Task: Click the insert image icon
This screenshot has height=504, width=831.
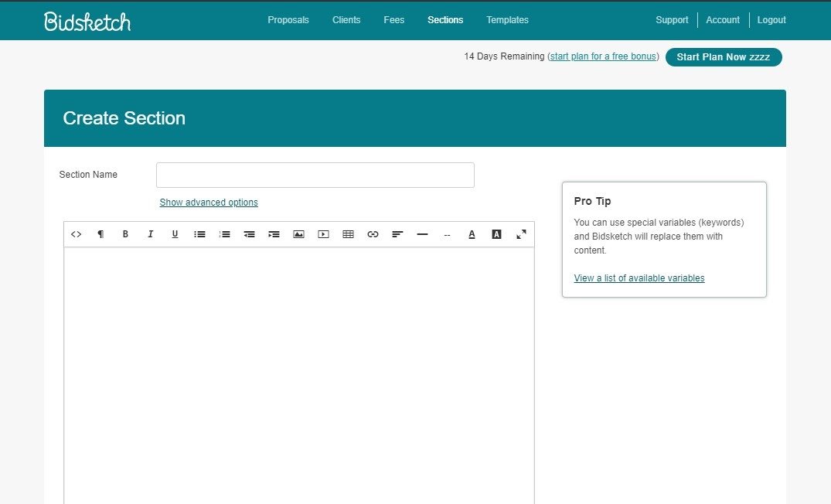Action: [x=298, y=234]
